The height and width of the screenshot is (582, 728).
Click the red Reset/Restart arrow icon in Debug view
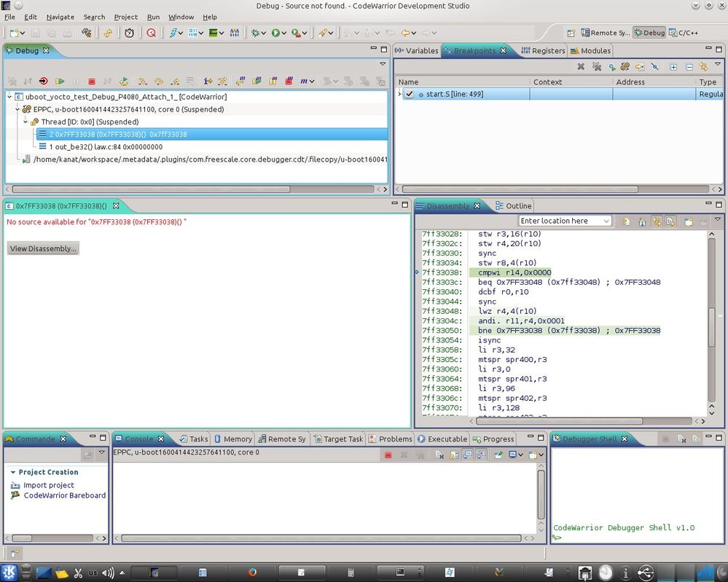[43, 82]
